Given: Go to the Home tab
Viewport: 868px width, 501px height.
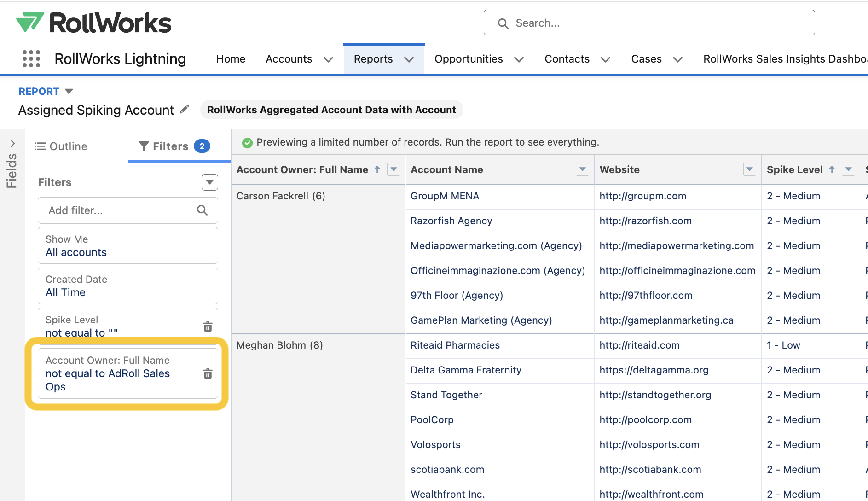Looking at the screenshot, I should pyautogui.click(x=231, y=59).
